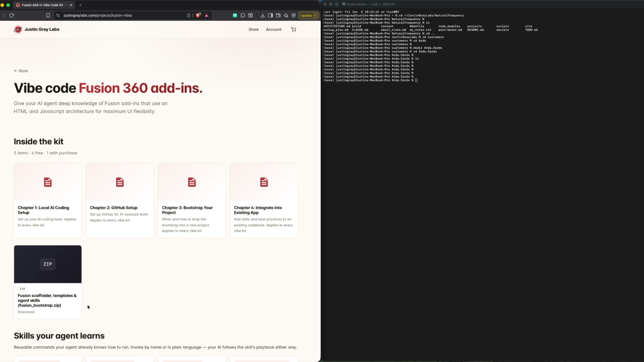Screen dimensions: 644x362
Task: Click the address bar URL field
Action: click(x=124, y=15)
